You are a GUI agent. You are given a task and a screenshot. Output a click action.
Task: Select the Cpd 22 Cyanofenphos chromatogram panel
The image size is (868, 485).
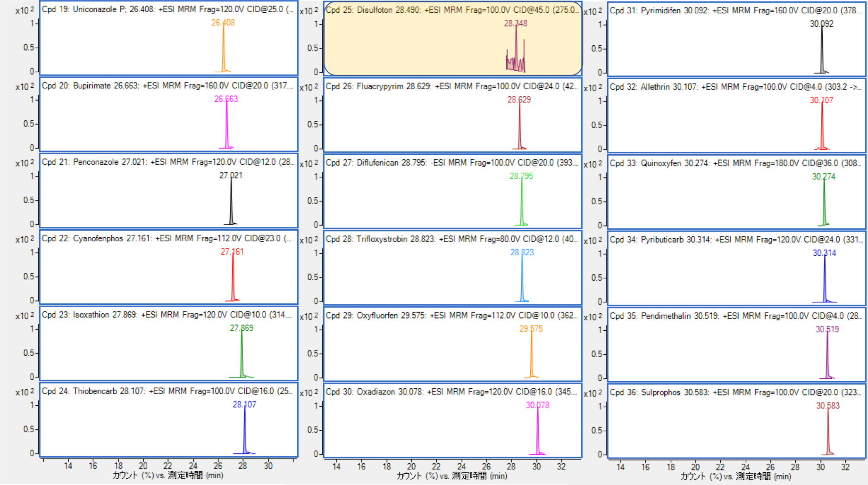168,267
